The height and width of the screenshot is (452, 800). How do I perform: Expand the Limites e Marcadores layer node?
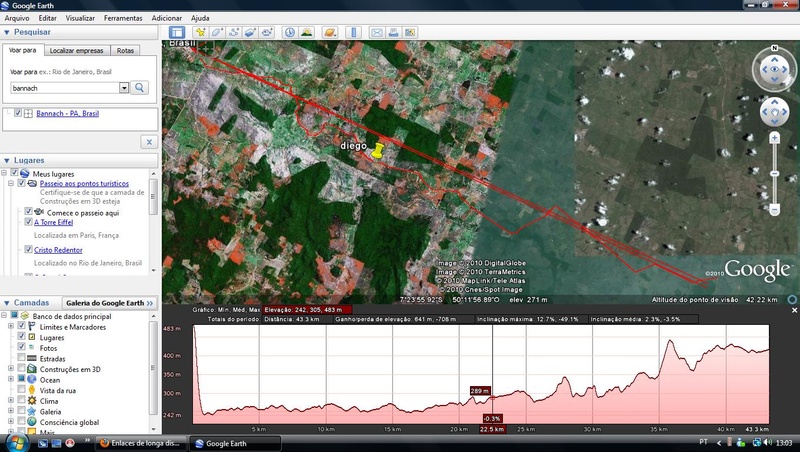(11, 326)
